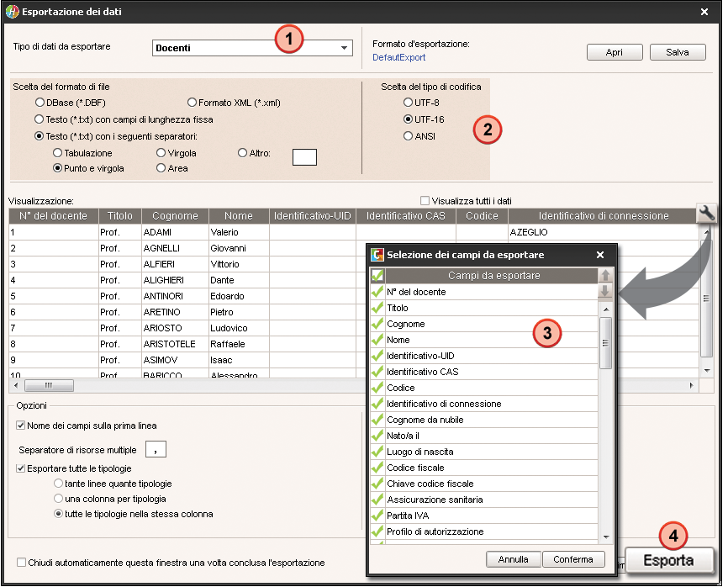
Task: Choose text with fixed-length fields option
Action: click(x=40, y=119)
